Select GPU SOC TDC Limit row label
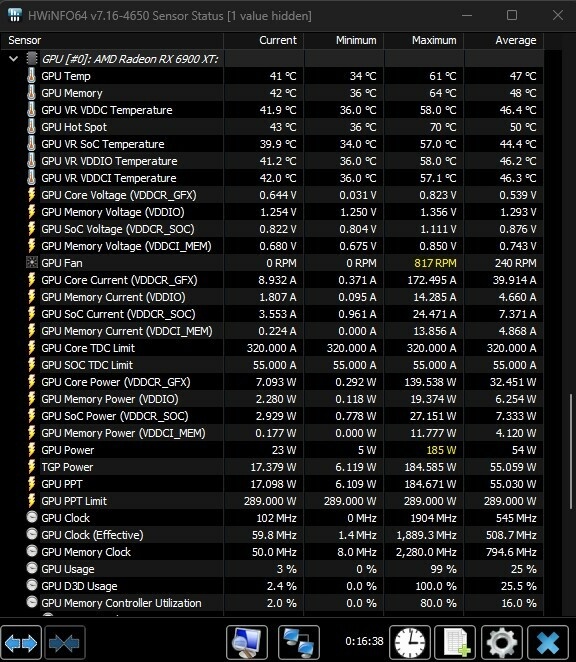 (87, 365)
